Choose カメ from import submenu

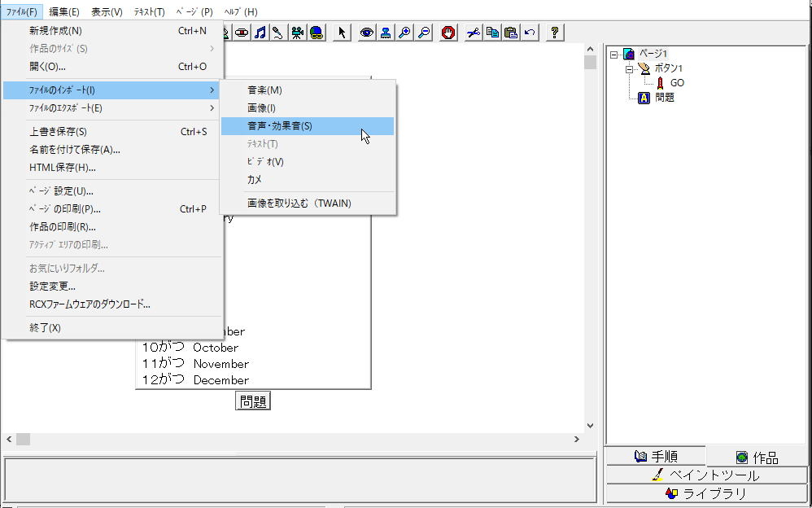(x=308, y=179)
